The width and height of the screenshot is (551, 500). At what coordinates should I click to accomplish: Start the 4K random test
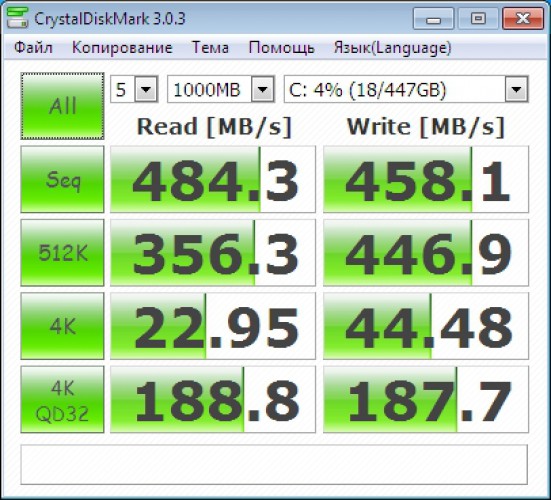(x=63, y=326)
